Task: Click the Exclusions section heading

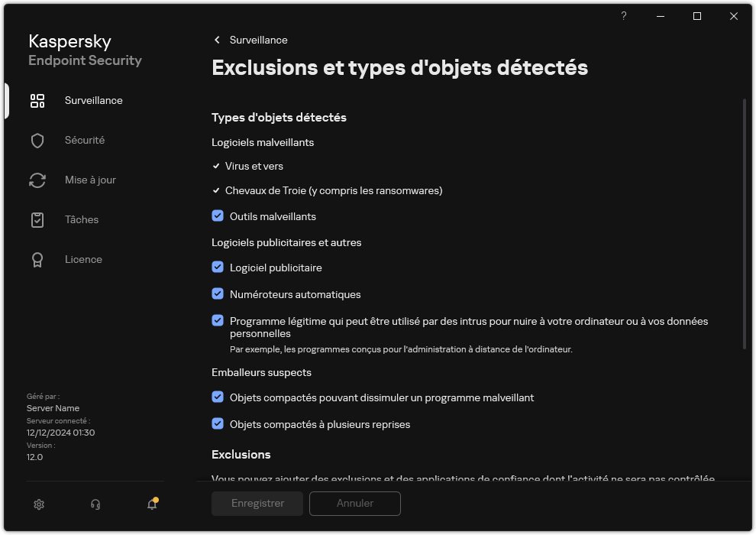Action: click(x=241, y=455)
